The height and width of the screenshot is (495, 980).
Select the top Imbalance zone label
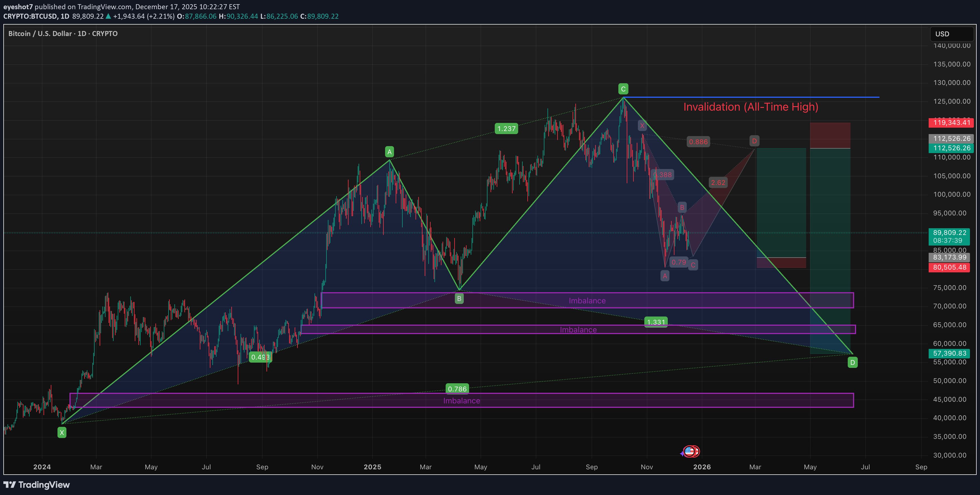[x=587, y=301]
